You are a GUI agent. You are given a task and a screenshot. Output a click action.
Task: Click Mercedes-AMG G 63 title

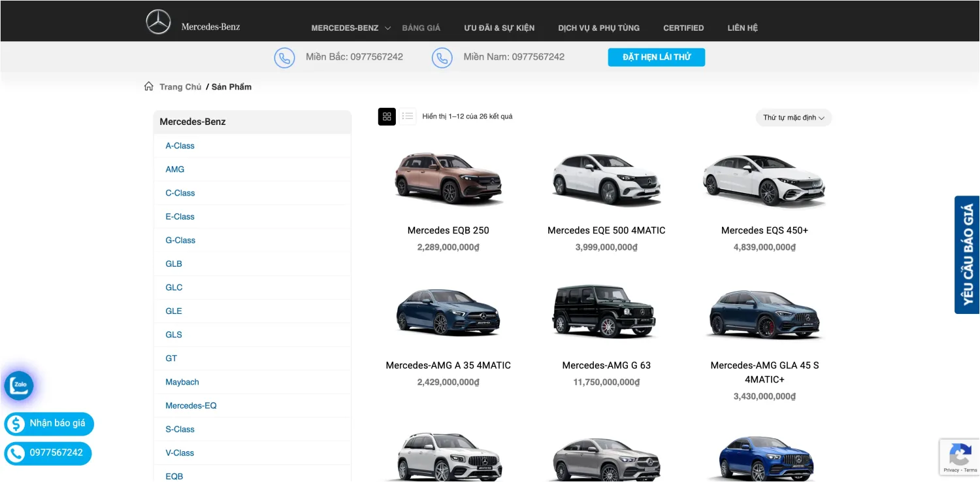tap(606, 365)
